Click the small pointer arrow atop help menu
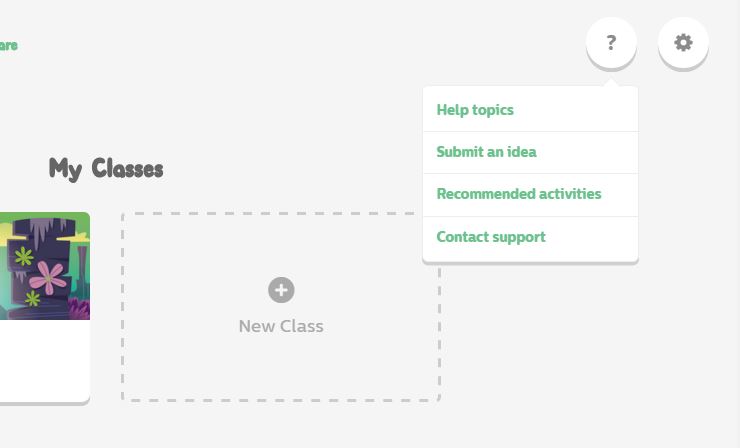 pos(611,82)
